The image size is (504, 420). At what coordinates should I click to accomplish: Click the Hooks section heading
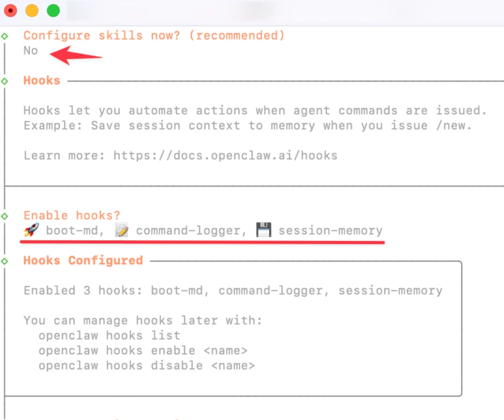point(42,80)
